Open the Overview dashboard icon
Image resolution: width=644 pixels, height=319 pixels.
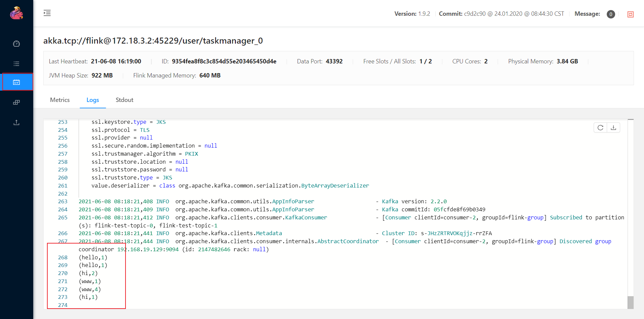click(16, 44)
